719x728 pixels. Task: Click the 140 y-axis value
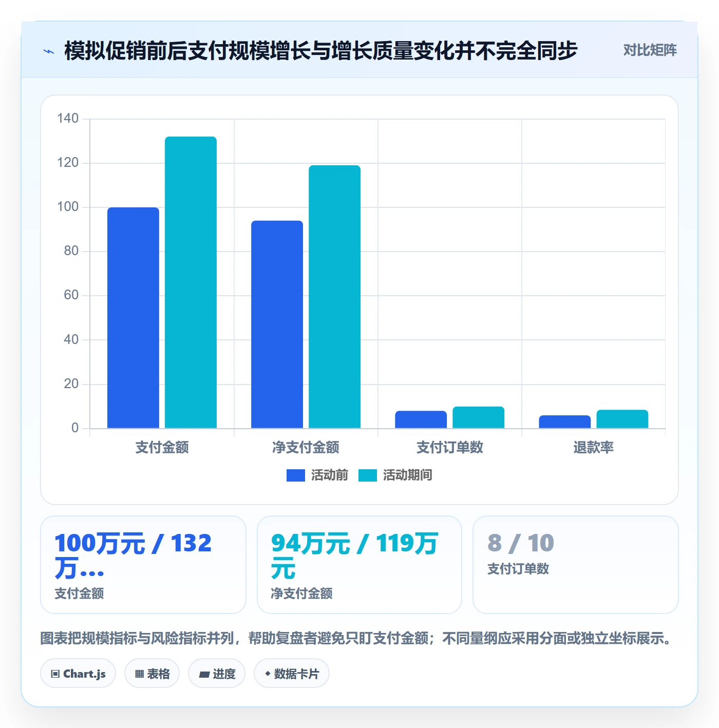[68, 119]
